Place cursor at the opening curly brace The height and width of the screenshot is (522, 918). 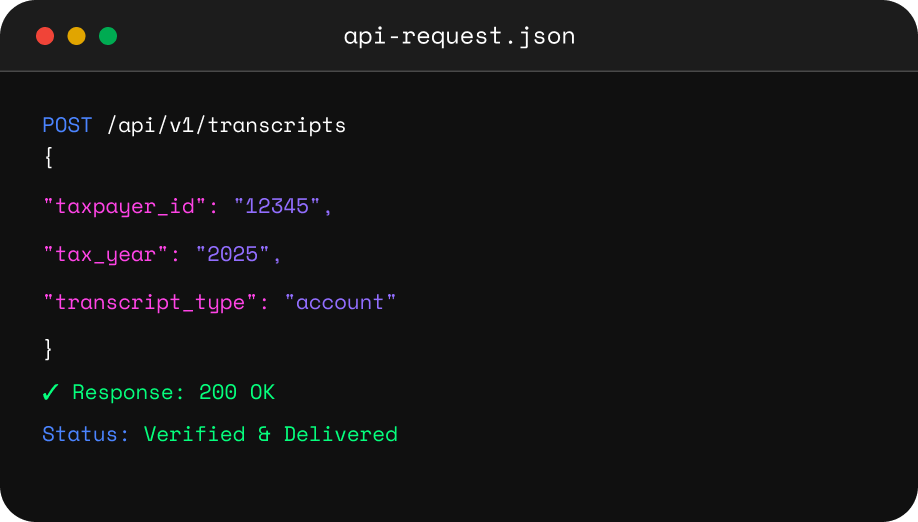[x=48, y=155]
